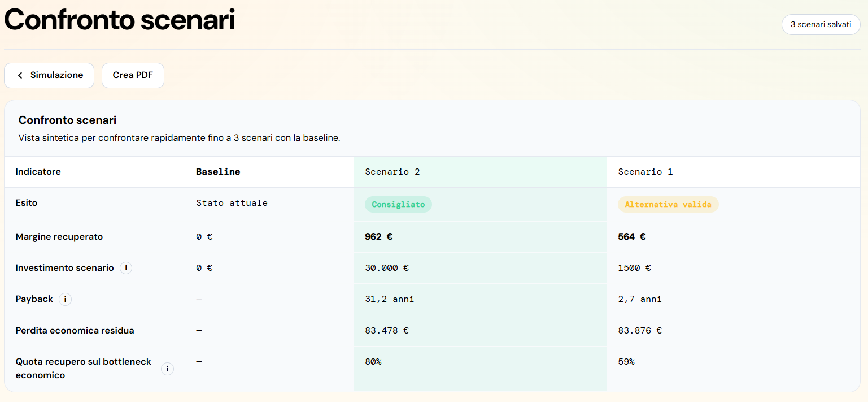Click the info icon beside Payback

[x=65, y=299]
